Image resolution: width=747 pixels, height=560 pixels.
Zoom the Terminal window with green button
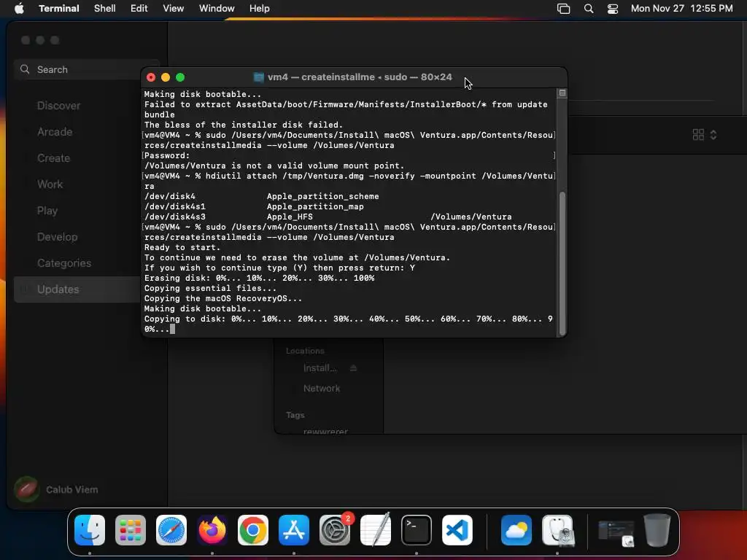click(x=180, y=77)
